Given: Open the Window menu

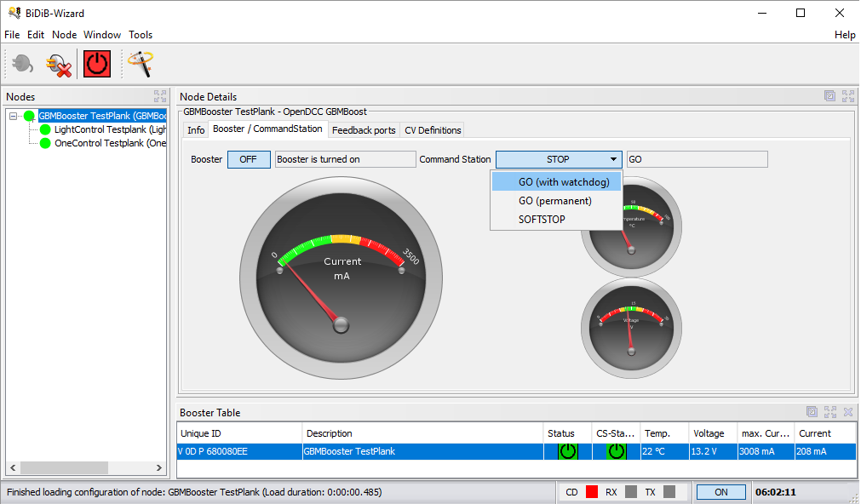Looking at the screenshot, I should [102, 35].
